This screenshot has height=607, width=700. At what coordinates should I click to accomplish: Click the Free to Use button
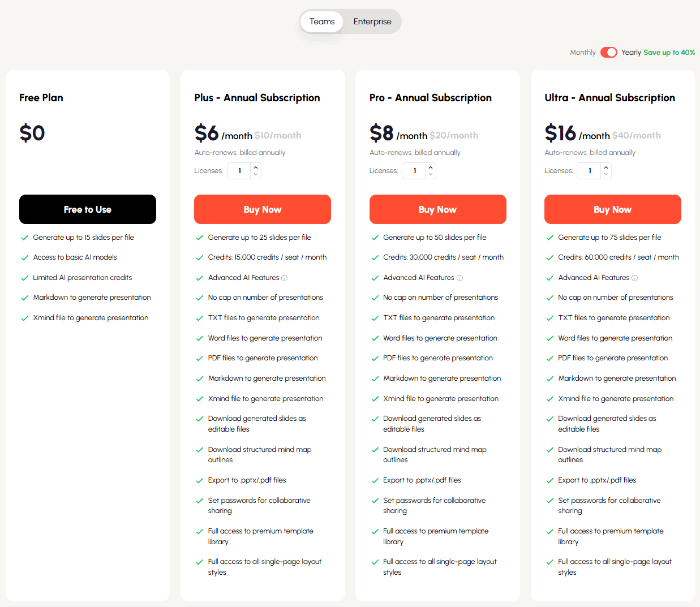tap(88, 209)
